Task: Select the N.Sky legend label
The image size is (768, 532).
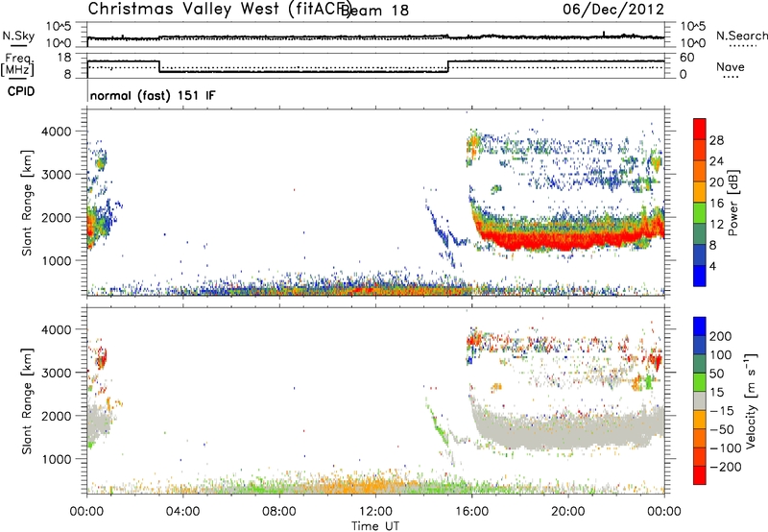Action: point(18,36)
